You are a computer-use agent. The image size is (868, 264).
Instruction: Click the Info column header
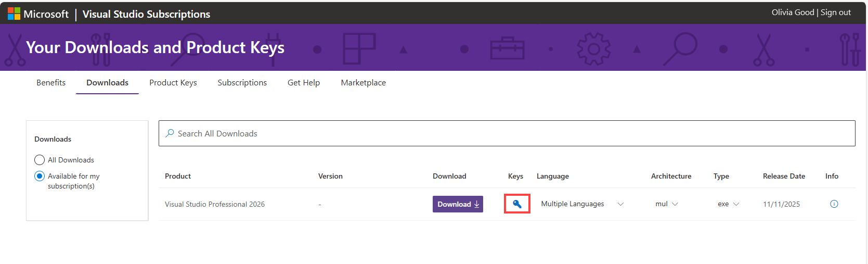(832, 176)
